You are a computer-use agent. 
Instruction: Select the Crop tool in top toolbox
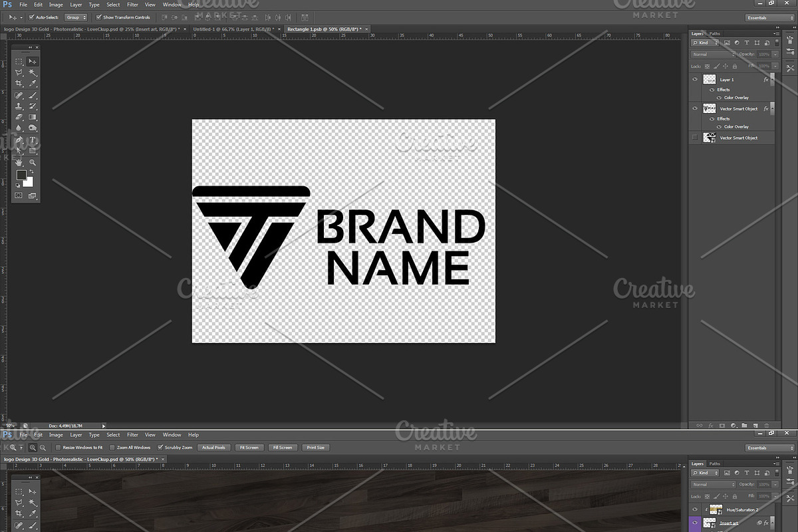tap(19, 84)
